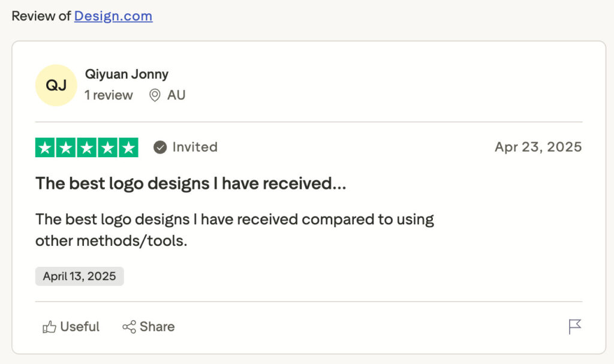This screenshot has height=364, width=614.
Task: Open Qiyuan Jonny's reviewer profile
Action: click(x=127, y=74)
